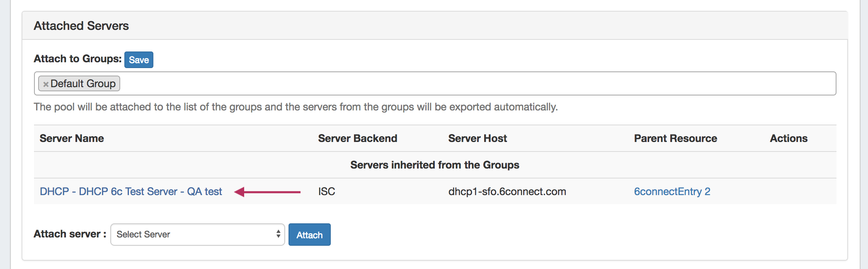Select the Default Group tag label

[x=83, y=84]
